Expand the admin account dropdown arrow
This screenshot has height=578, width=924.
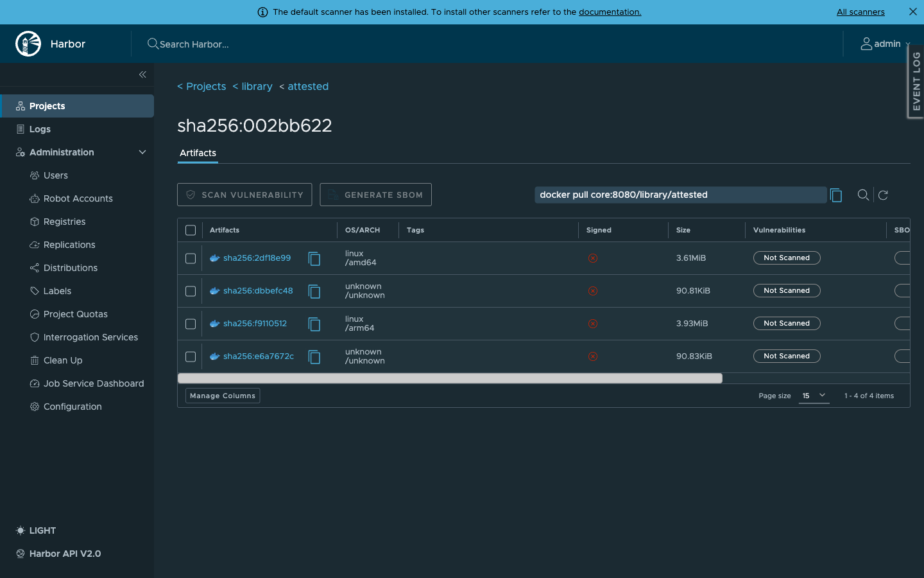click(908, 44)
